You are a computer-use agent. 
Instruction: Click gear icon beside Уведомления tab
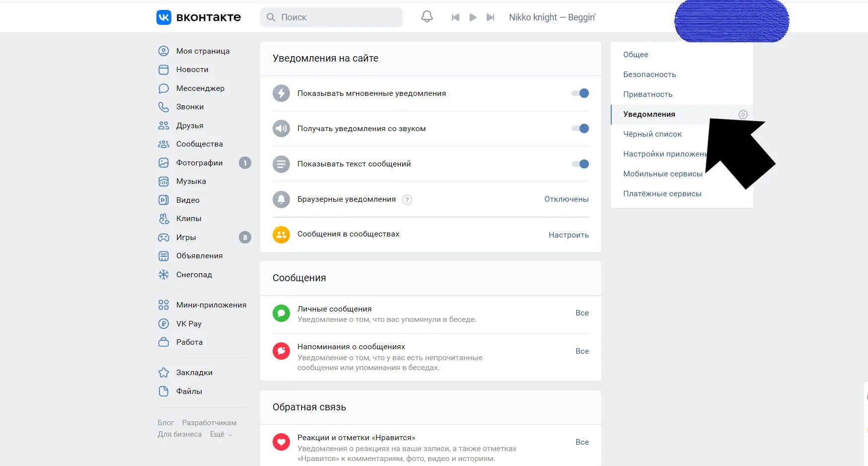743,114
